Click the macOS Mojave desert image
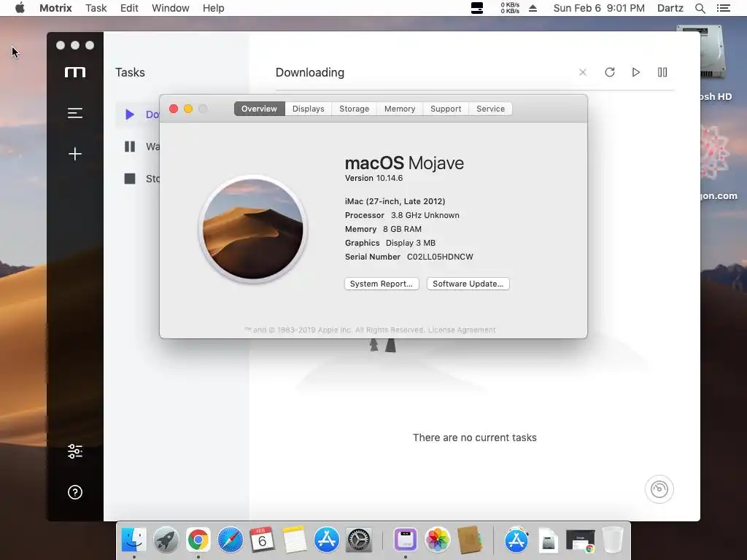 [253, 229]
